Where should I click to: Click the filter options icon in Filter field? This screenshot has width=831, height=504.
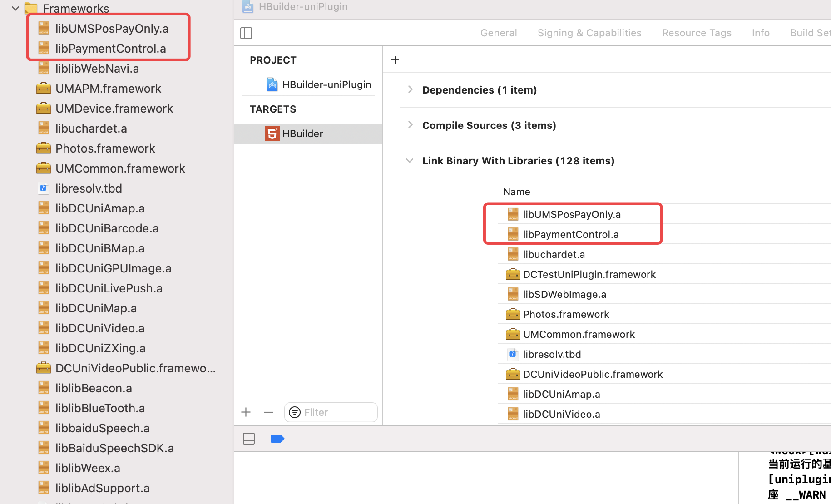pos(295,412)
